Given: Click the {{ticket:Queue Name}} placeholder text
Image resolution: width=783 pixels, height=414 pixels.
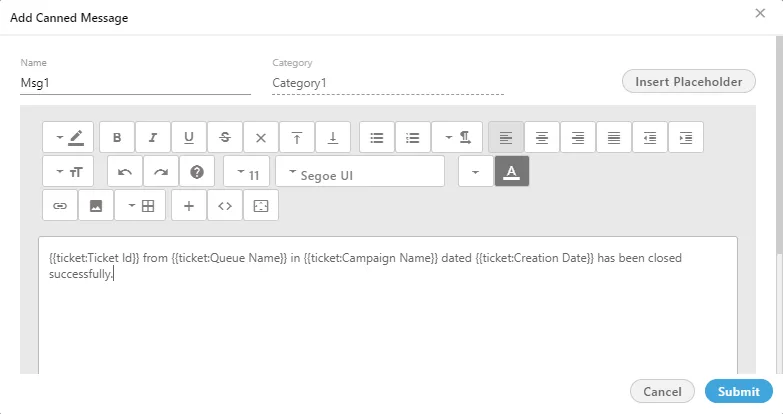Looking at the screenshot, I should (229, 258).
